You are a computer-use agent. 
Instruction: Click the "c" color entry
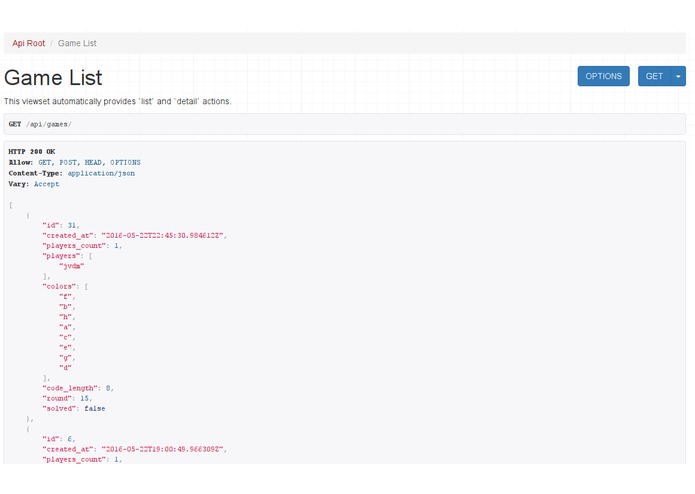(67, 338)
